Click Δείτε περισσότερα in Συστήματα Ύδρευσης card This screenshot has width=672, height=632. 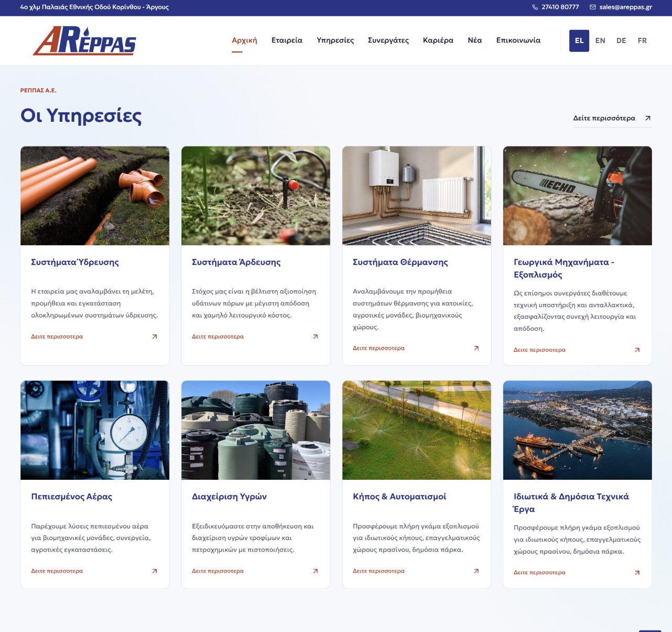tap(57, 336)
